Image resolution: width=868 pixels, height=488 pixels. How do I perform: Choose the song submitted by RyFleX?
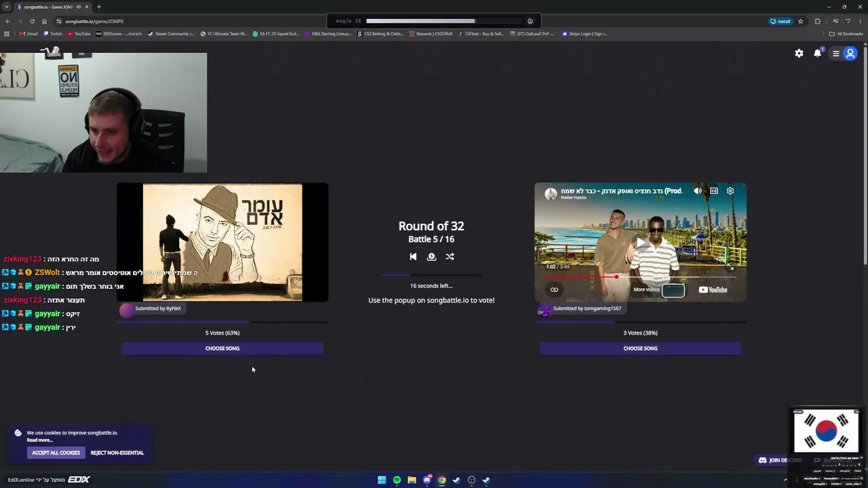coord(222,348)
